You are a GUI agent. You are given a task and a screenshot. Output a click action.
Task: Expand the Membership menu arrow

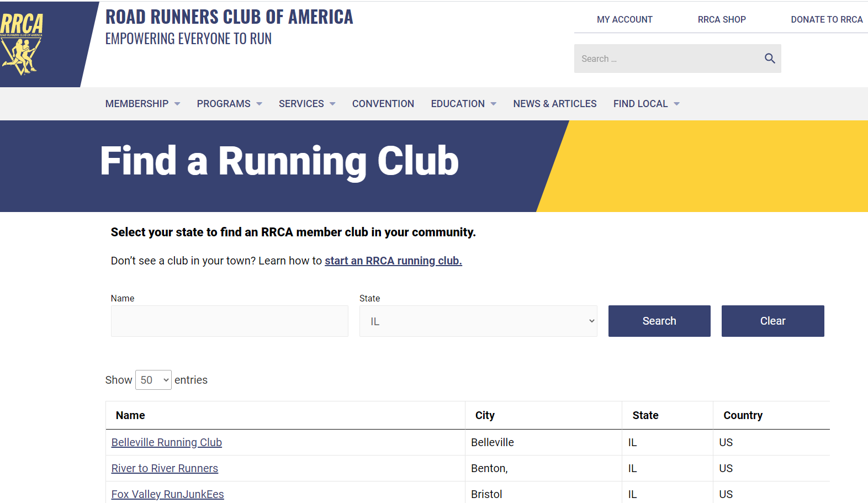tap(177, 104)
